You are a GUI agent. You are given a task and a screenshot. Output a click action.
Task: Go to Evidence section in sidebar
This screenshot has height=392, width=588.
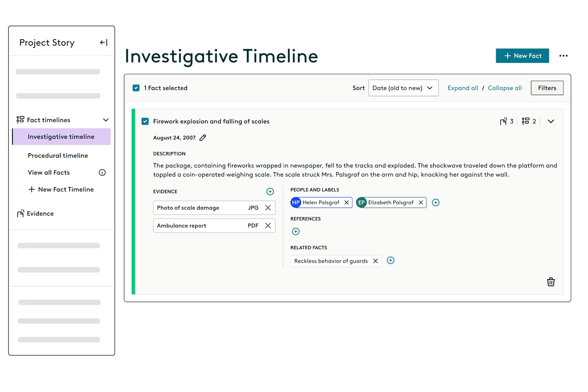tap(35, 213)
